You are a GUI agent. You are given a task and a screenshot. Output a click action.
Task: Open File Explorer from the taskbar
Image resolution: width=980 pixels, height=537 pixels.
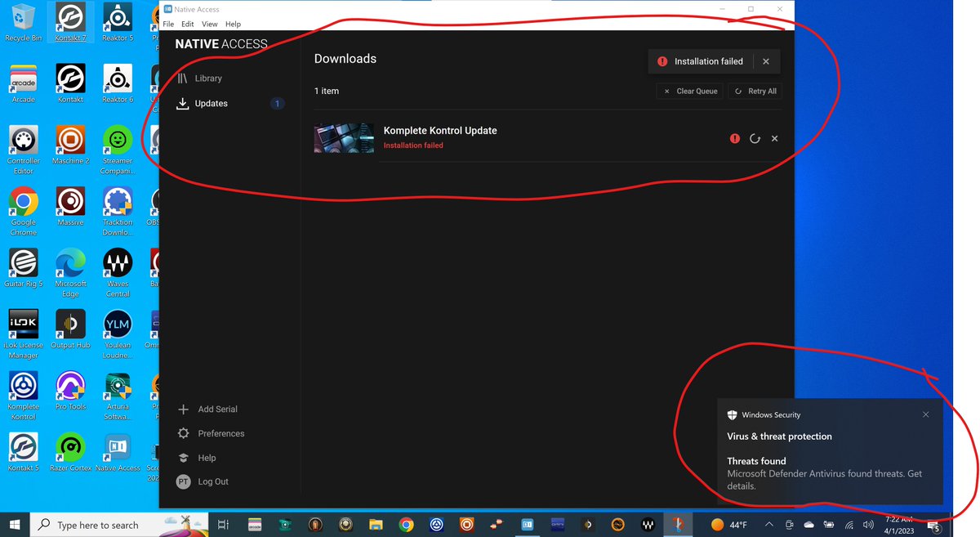[x=376, y=525]
